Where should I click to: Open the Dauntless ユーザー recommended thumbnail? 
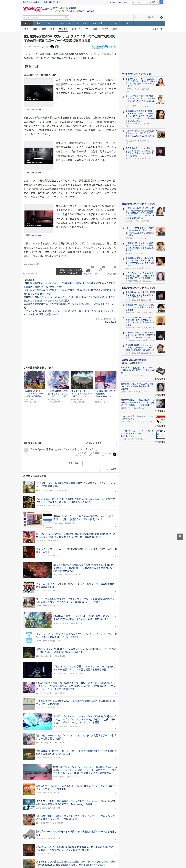(34, 380)
